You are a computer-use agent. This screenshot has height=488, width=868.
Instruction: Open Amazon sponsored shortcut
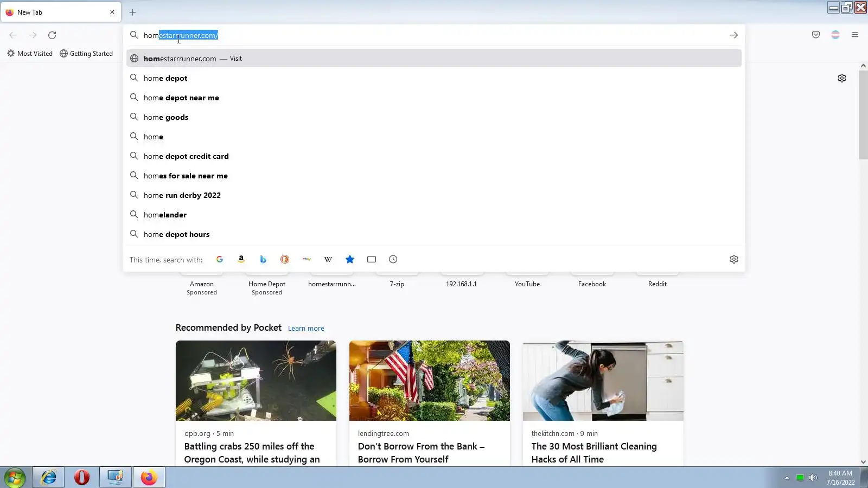pos(202,284)
